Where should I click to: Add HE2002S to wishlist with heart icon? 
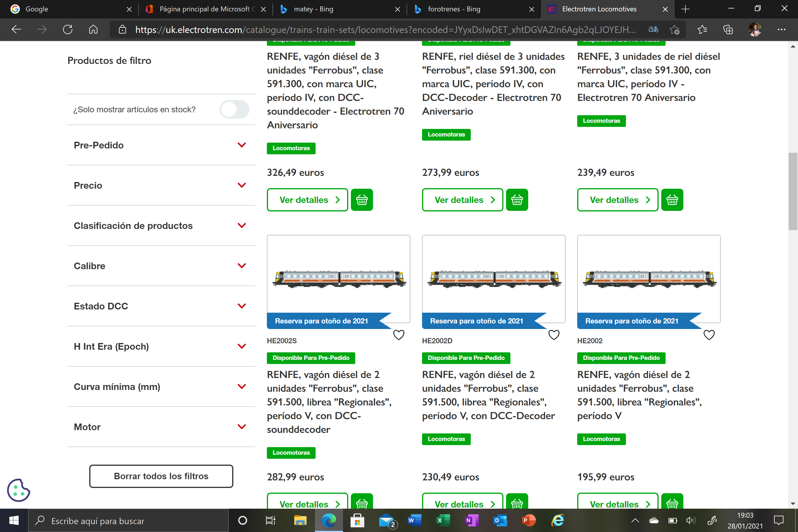click(x=399, y=335)
